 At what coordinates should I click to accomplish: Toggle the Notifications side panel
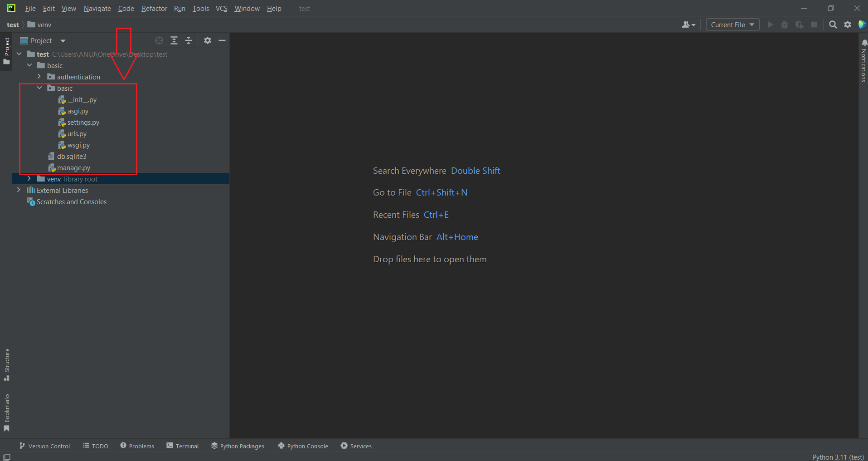(x=863, y=61)
